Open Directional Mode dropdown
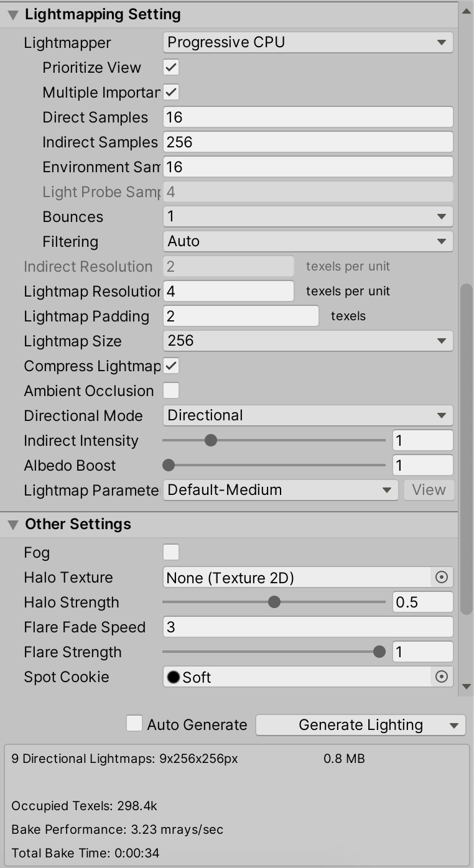This screenshot has width=474, height=868. coord(307,415)
